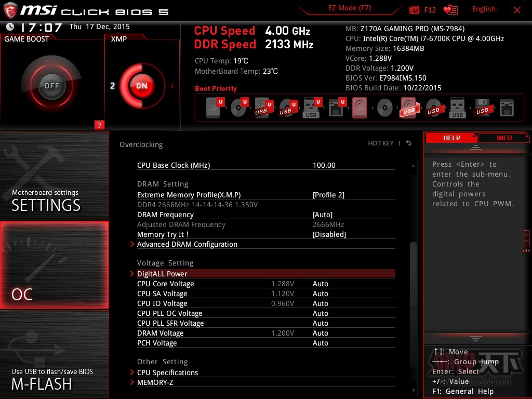The height and width of the screenshot is (399, 532).
Task: Click the DDR4 2666MHz 14-14-14-36 1.350V line
Action: 197,205
